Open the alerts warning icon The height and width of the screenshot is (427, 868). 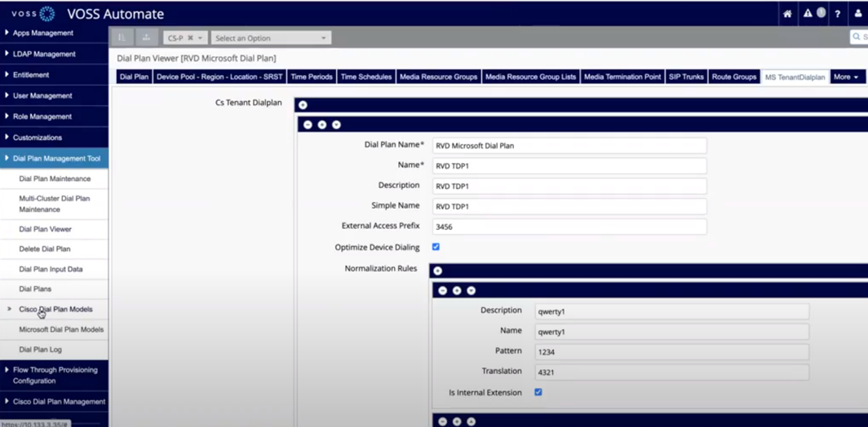[808, 14]
